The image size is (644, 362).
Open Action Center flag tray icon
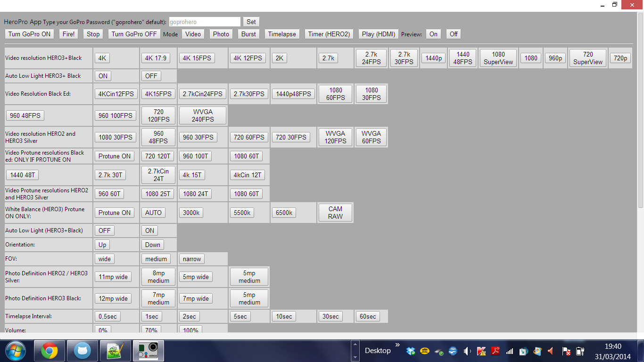point(566,351)
